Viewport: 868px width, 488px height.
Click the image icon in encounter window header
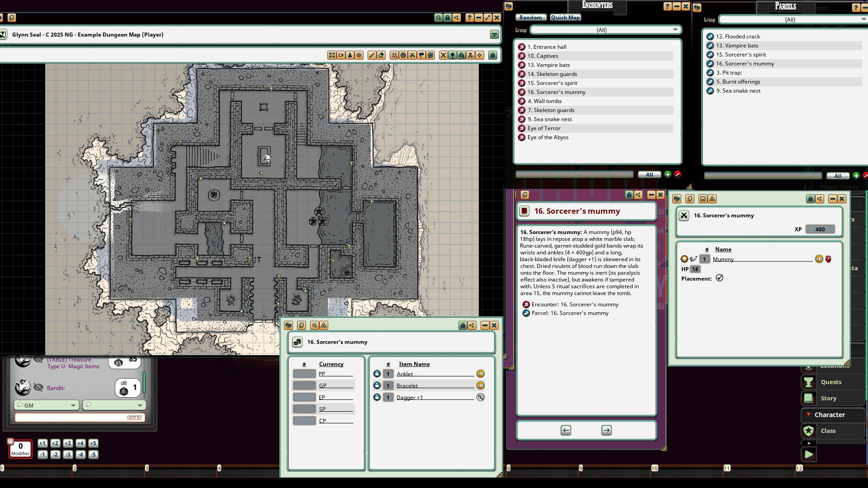(703, 199)
